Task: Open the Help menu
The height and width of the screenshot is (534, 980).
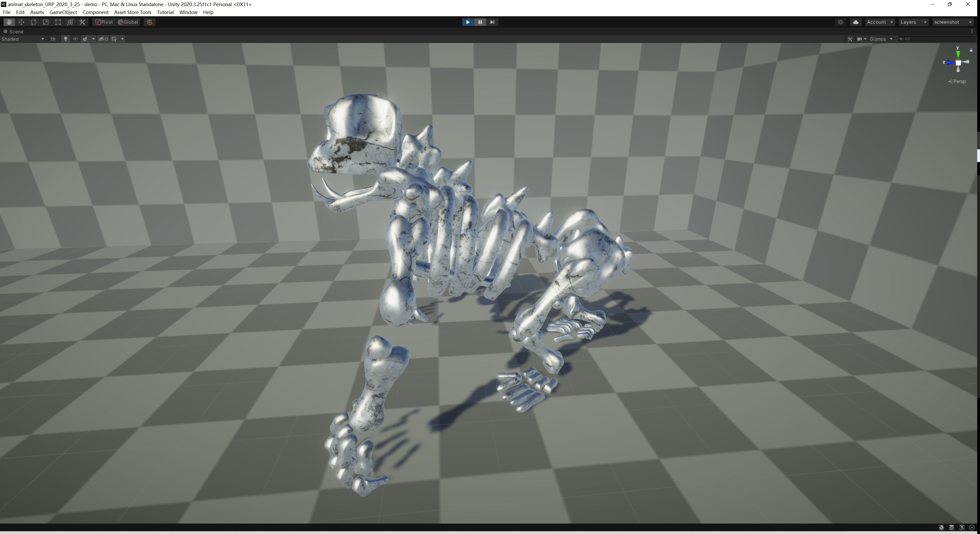Action: coord(208,12)
